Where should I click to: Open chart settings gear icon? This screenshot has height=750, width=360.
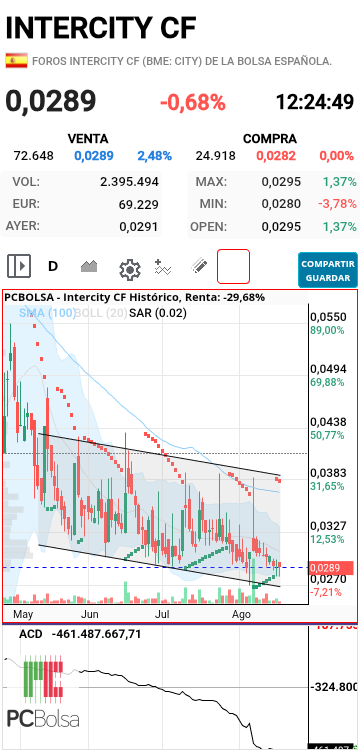pos(130,270)
